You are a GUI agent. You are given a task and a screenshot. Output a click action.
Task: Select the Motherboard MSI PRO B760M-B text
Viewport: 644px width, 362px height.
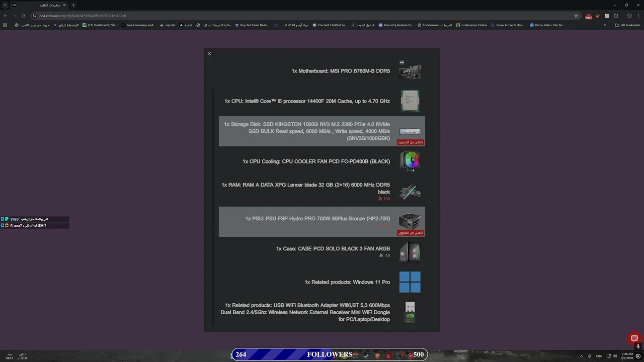(x=341, y=71)
